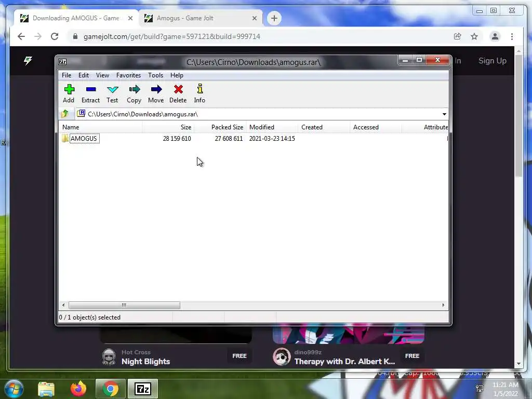The width and height of the screenshot is (532, 399).
Task: Open Windows Explorer from the taskbar
Action: pyautogui.click(x=46, y=389)
